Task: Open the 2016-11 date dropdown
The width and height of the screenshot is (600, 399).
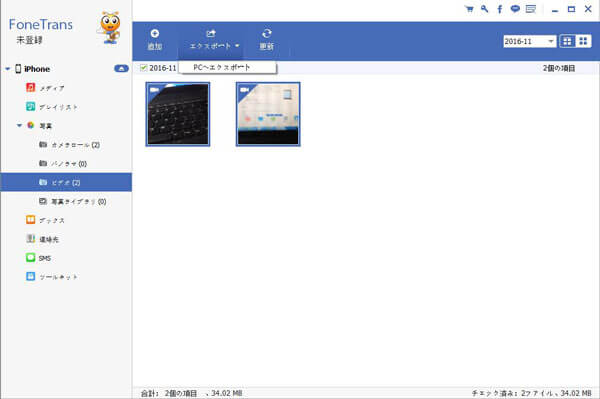Action: [529, 41]
